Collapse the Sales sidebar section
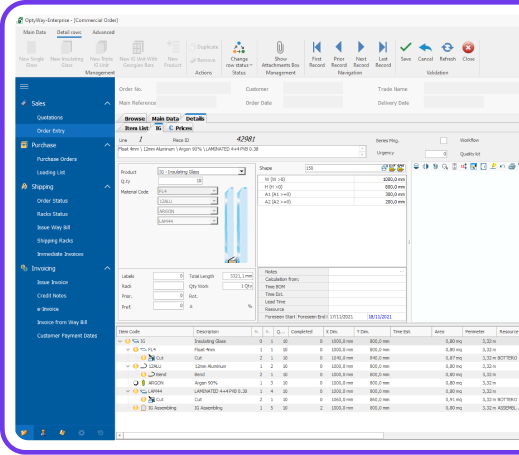The width and height of the screenshot is (519, 455). pos(107,103)
